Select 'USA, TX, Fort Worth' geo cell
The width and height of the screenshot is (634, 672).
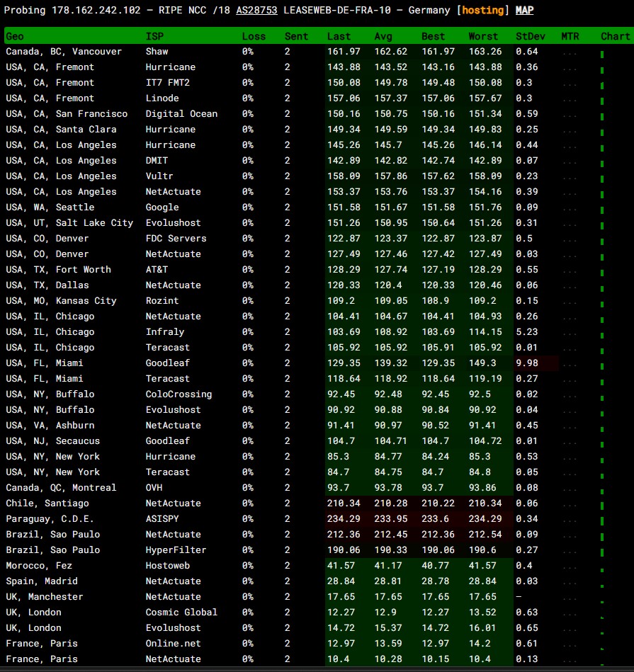coord(58,270)
